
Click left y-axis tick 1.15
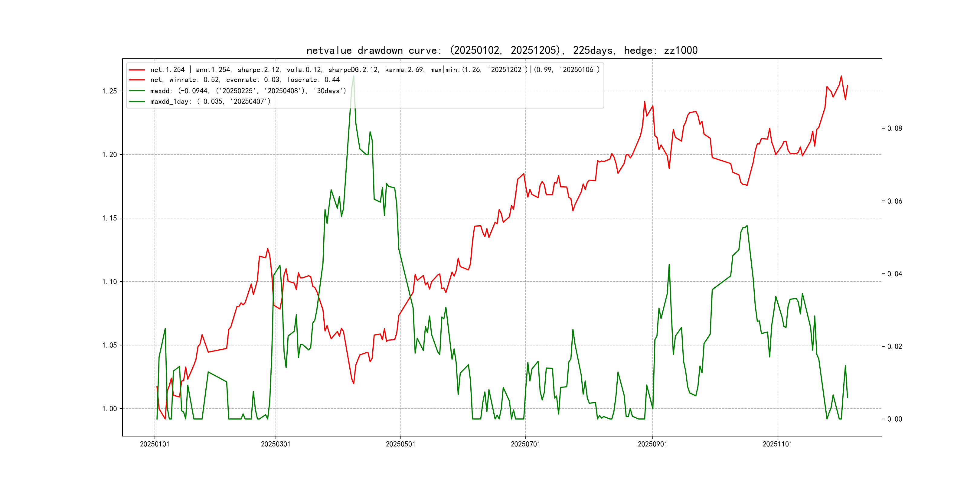109,218
